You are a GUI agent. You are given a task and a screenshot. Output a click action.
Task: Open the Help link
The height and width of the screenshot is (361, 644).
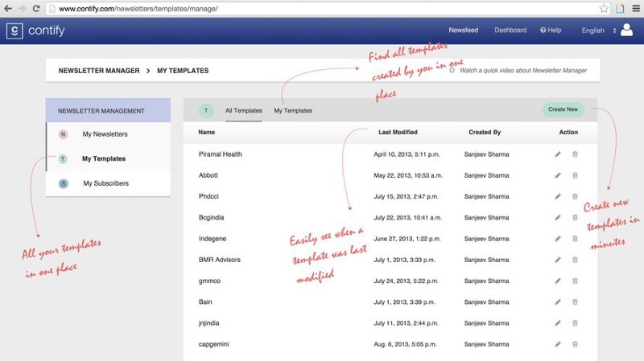click(551, 30)
